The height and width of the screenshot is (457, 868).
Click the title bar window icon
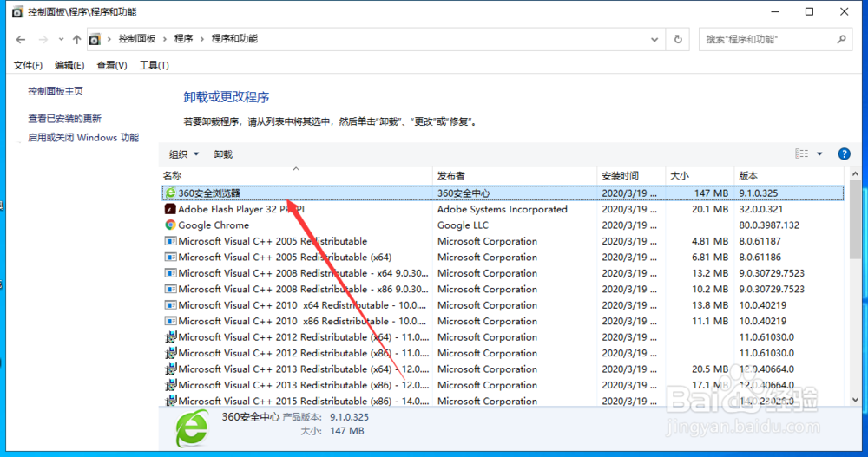[x=17, y=11]
